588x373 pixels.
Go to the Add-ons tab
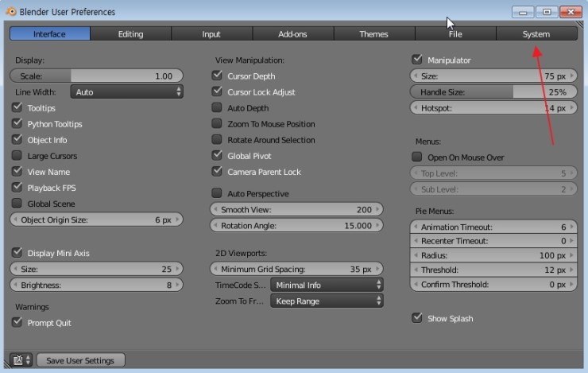click(x=293, y=33)
